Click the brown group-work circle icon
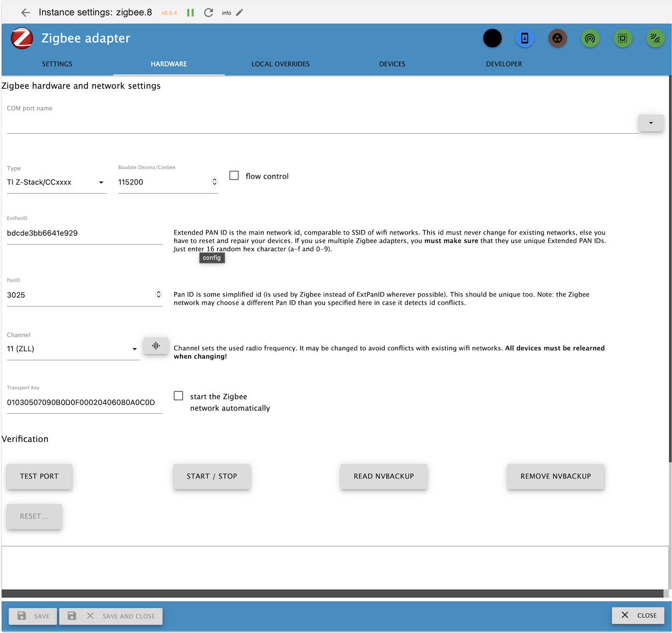Image resolution: width=672 pixels, height=633 pixels. (x=557, y=38)
